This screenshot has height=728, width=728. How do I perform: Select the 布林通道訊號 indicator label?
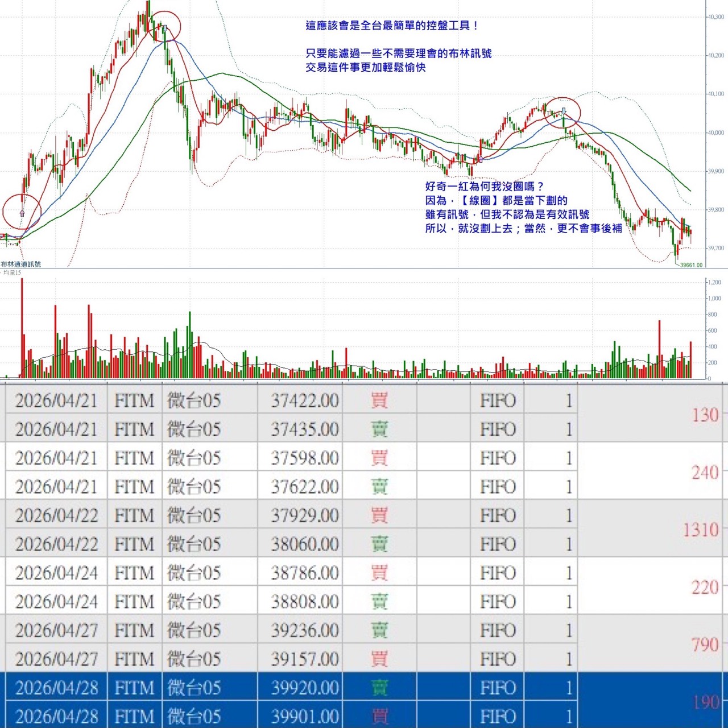21,264
